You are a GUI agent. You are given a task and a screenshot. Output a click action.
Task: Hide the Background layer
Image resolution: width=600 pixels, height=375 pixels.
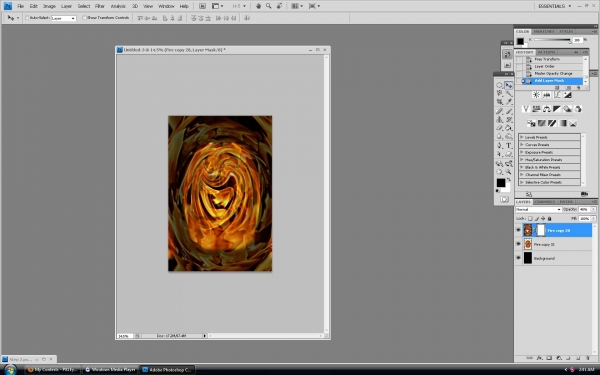(518, 258)
